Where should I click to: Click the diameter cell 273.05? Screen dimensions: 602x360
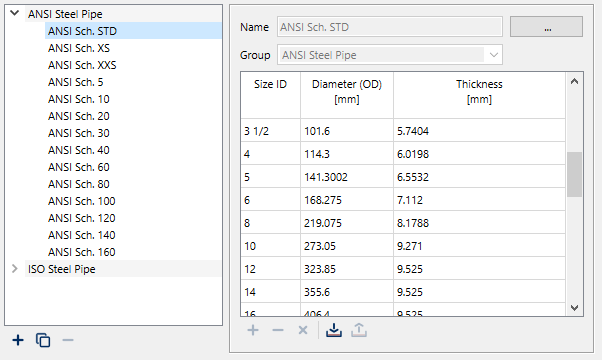pos(347,246)
